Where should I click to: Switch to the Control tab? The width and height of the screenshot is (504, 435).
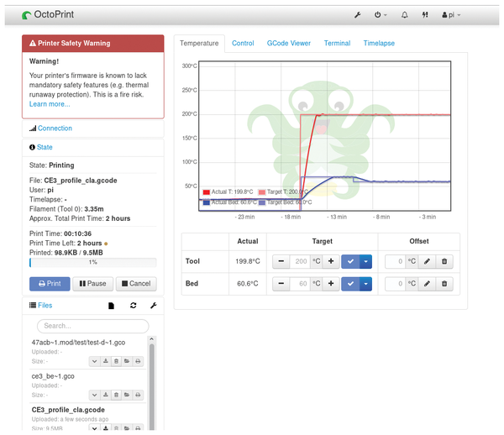coord(243,43)
